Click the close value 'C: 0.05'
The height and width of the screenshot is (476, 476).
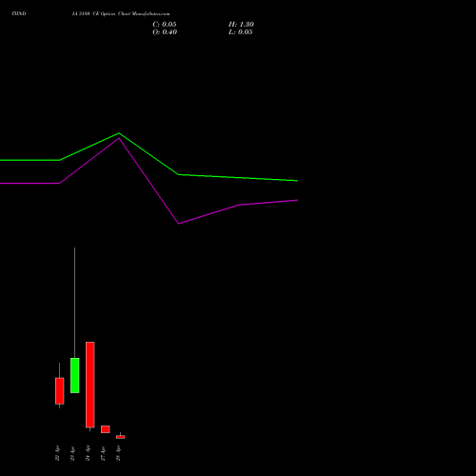point(165,25)
